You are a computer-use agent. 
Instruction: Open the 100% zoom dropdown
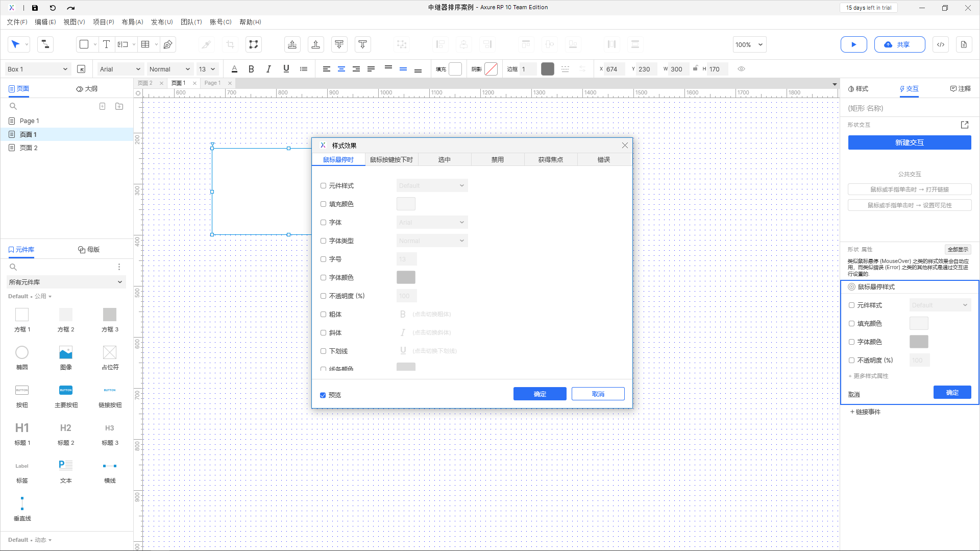point(749,44)
